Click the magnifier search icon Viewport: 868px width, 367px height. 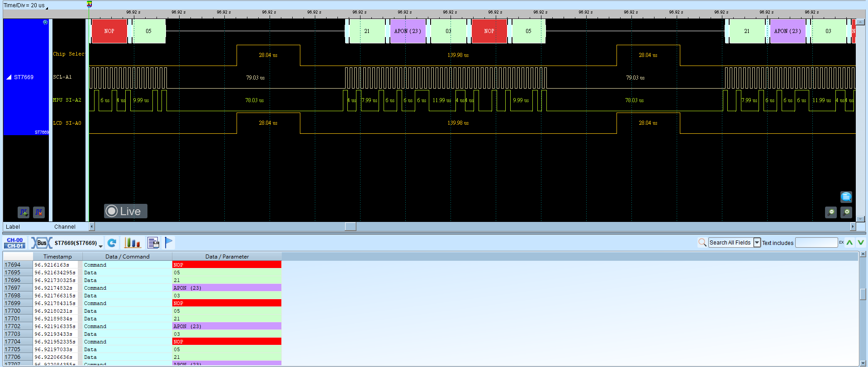(702, 243)
